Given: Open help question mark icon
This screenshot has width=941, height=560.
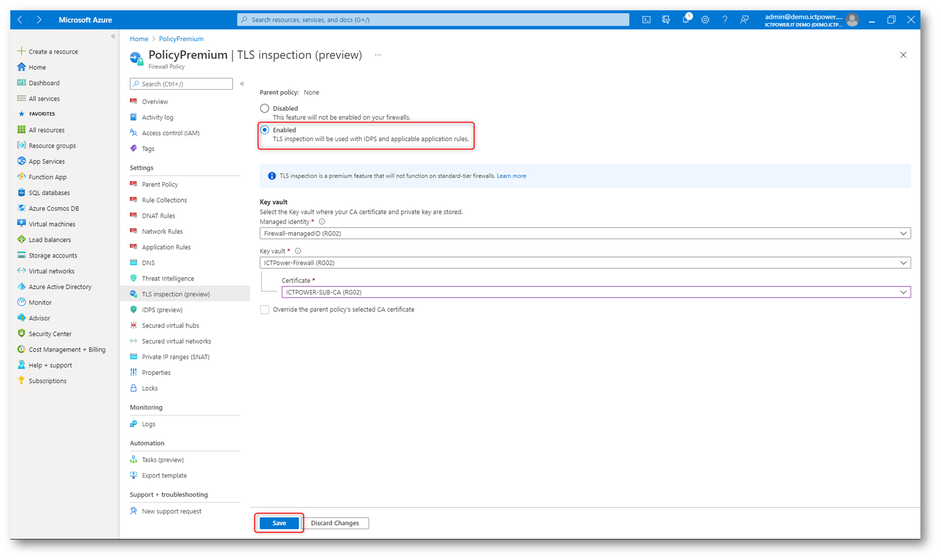Looking at the screenshot, I should (x=724, y=20).
